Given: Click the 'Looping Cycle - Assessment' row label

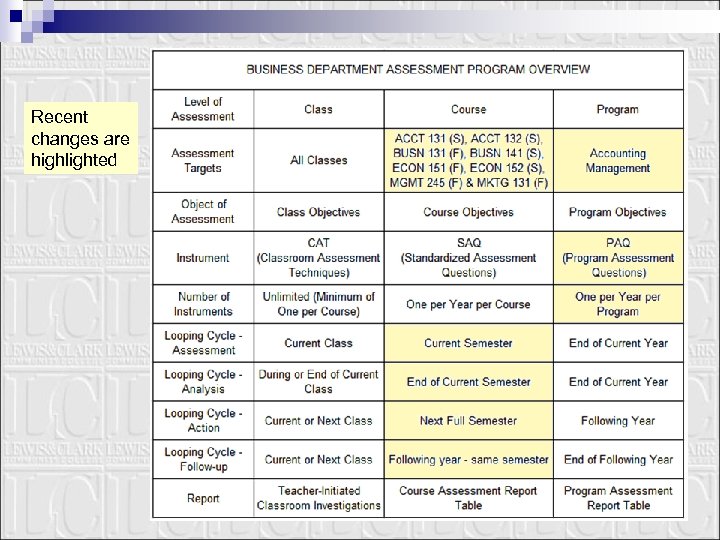Looking at the screenshot, I should click(203, 343).
